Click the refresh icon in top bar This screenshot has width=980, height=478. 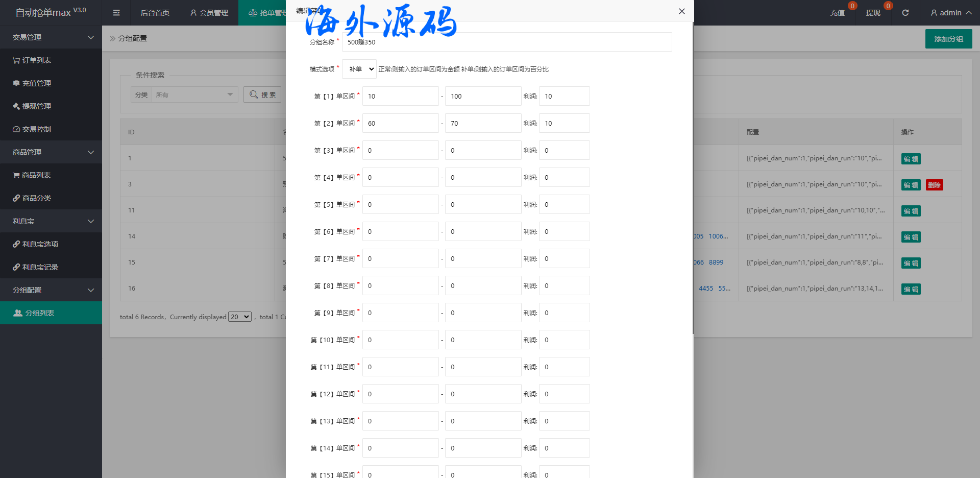[905, 13]
